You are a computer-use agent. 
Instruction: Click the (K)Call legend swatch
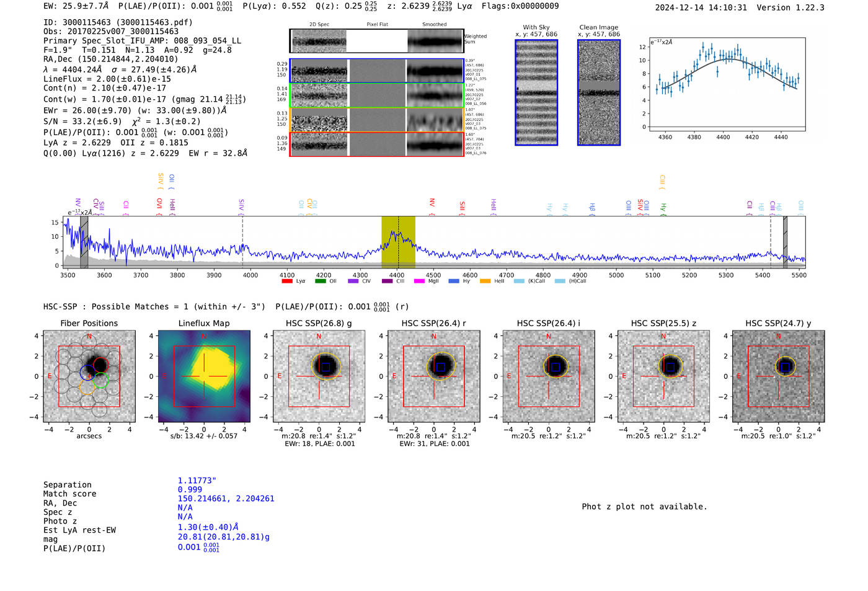(x=519, y=282)
